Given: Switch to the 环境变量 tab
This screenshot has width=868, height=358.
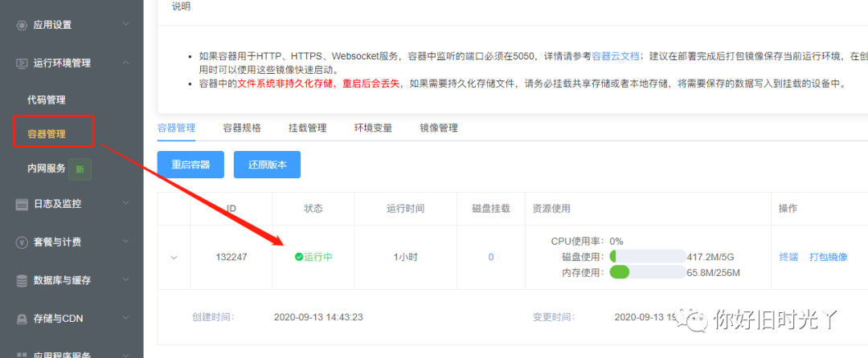Looking at the screenshot, I should (x=373, y=128).
